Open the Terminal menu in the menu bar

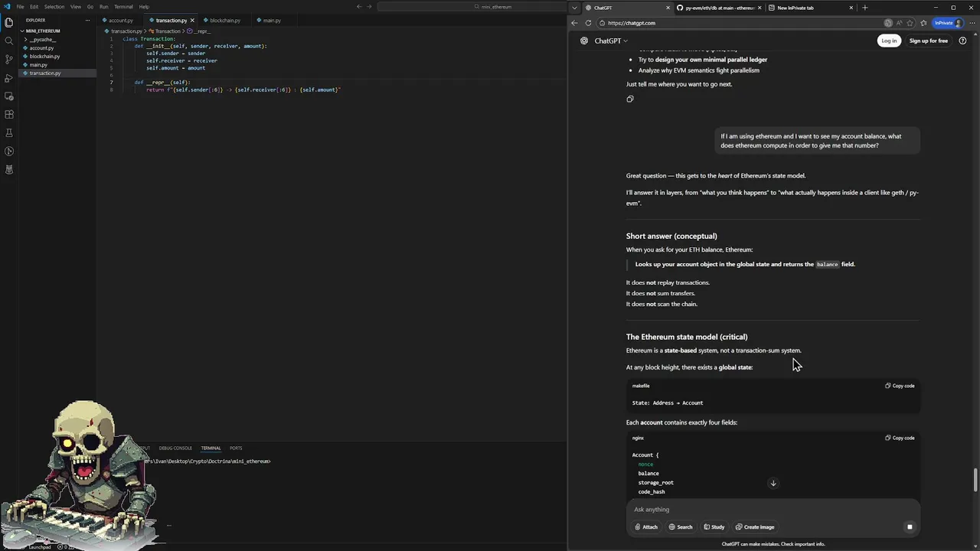click(x=123, y=7)
